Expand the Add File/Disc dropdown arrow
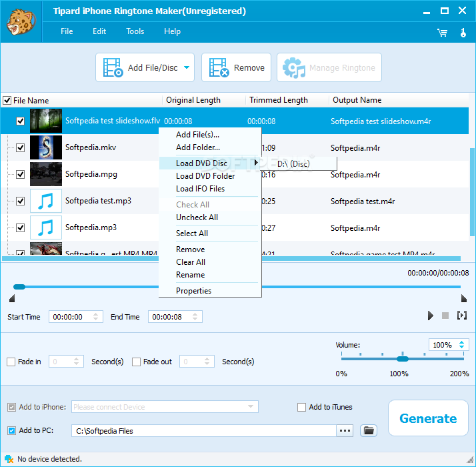The height and width of the screenshot is (467, 476). 187,67
